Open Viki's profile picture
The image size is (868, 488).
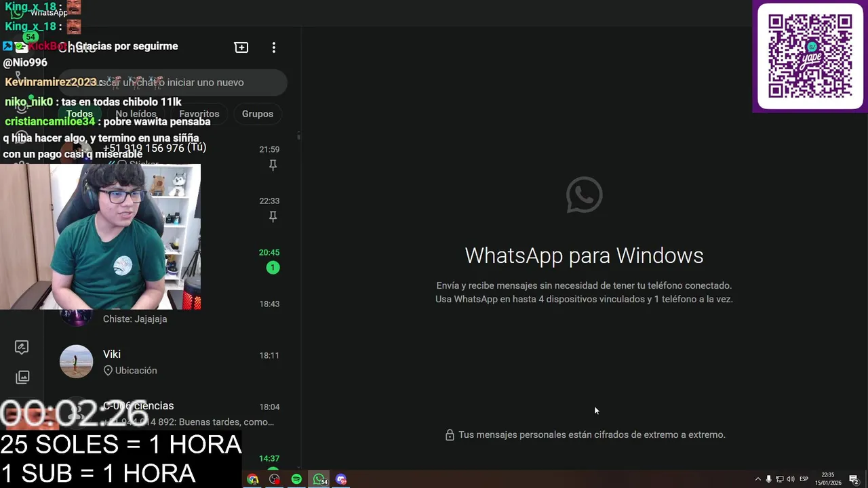(x=76, y=362)
